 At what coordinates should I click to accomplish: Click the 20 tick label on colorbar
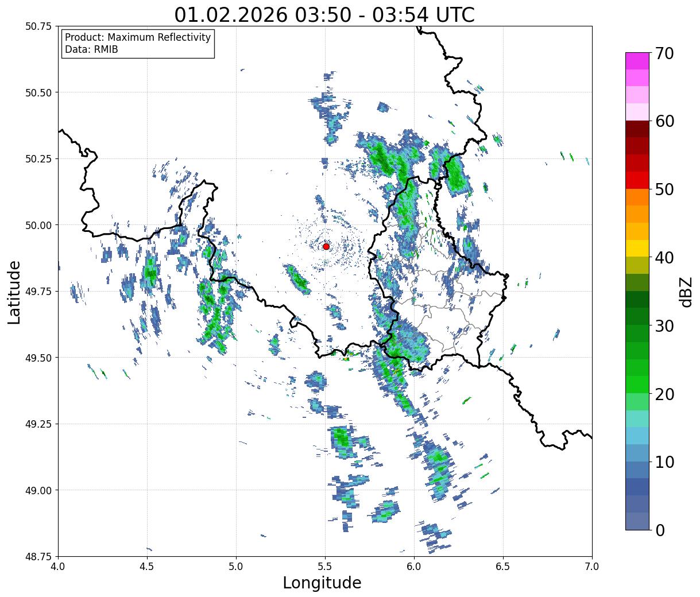pos(665,394)
